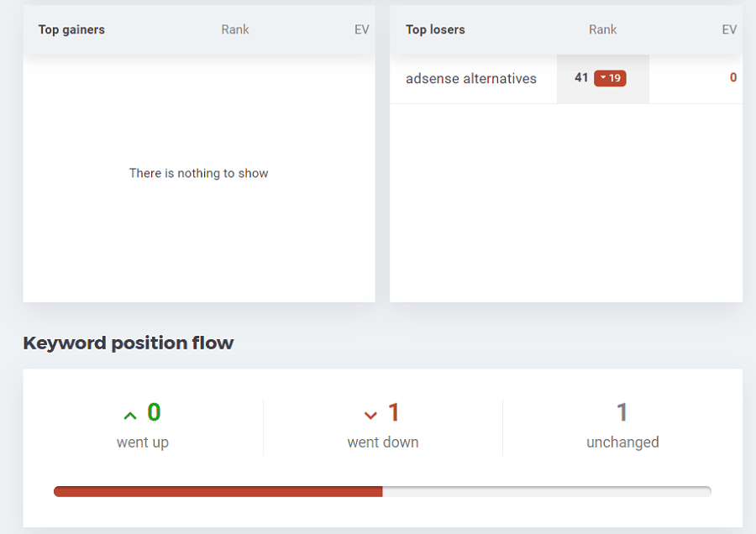
Task: Click the red 19 rank drop badge
Action: [610, 78]
